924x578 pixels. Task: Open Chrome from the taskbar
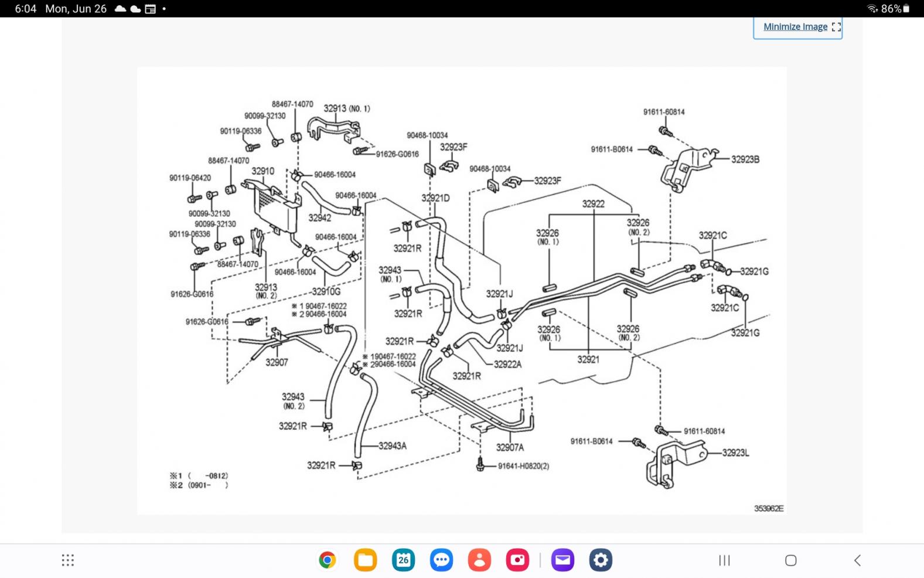pyautogui.click(x=328, y=560)
